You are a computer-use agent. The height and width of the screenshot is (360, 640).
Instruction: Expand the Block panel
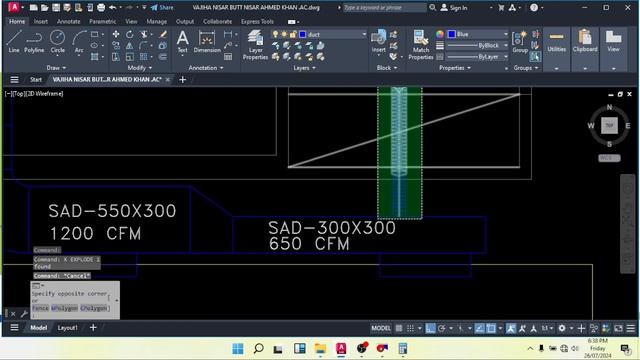coord(387,68)
